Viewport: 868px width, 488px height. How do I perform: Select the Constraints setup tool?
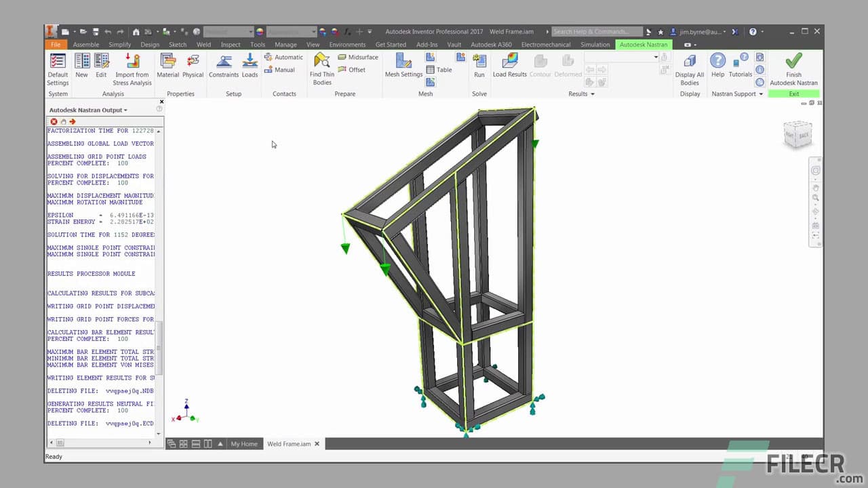point(224,66)
